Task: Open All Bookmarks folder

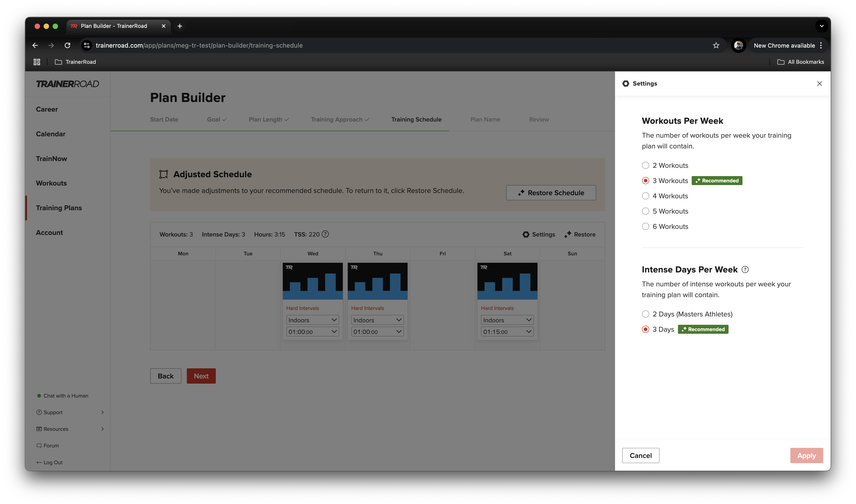Action: (x=800, y=62)
